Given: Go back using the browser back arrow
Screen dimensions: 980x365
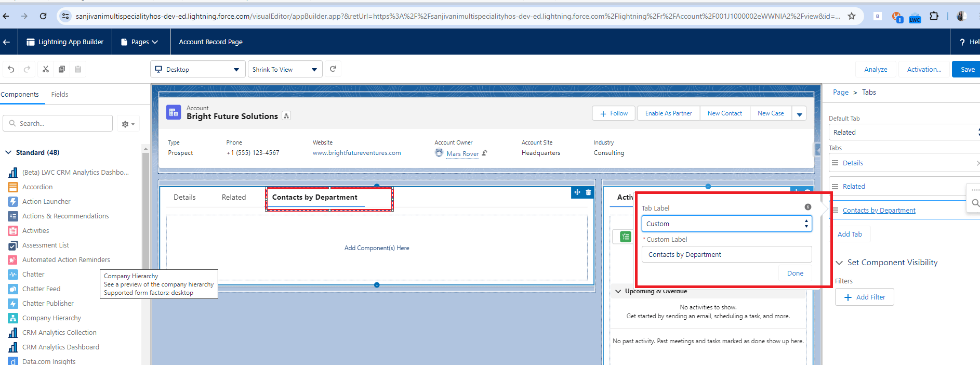Looking at the screenshot, I should [6, 16].
